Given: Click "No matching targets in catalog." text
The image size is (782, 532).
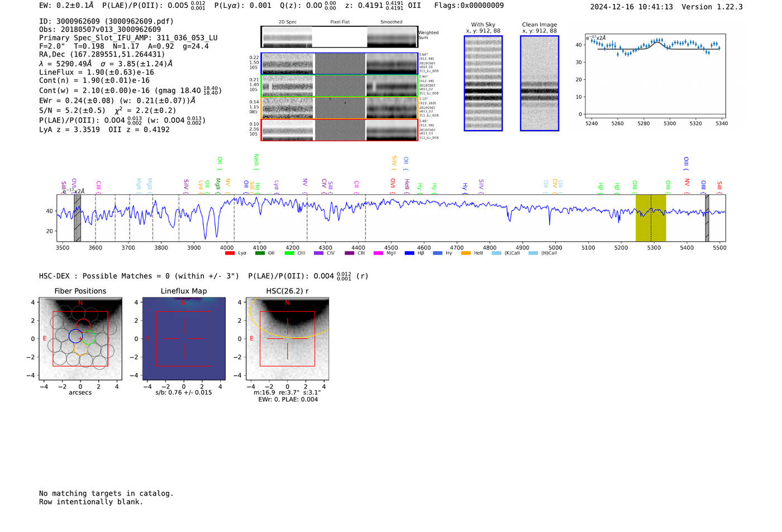Looking at the screenshot, I should 106,493.
